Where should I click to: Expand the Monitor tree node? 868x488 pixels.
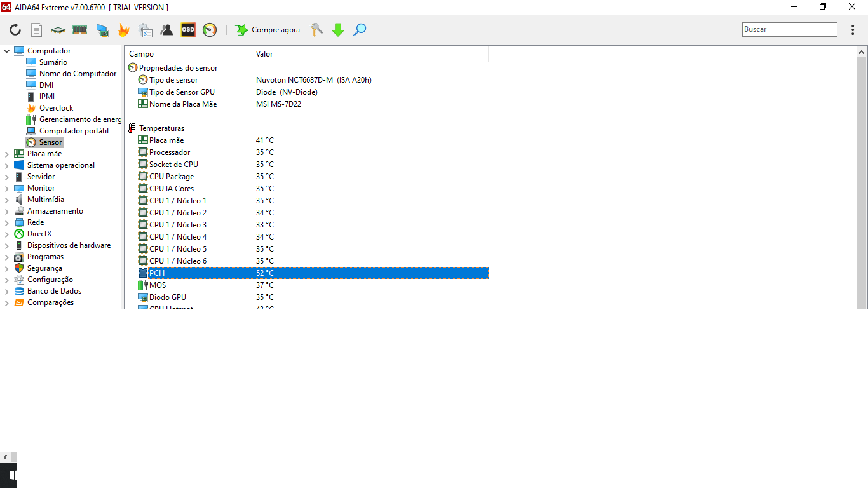pyautogui.click(x=7, y=188)
